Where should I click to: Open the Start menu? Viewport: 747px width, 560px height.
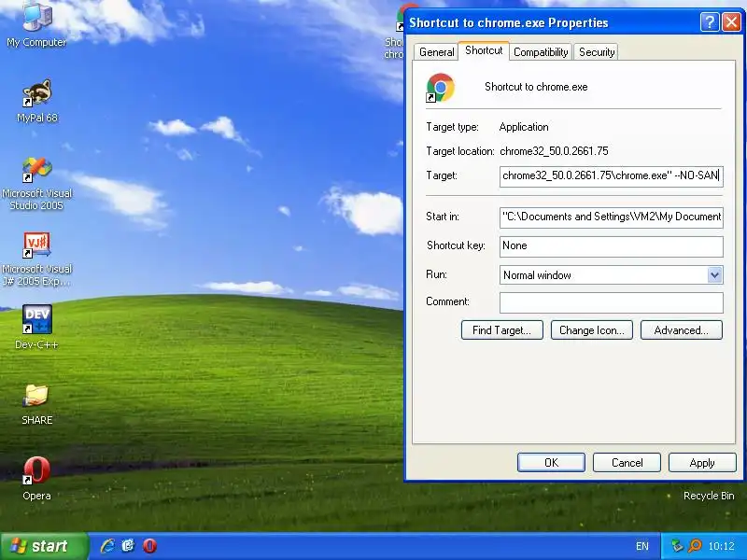[44, 546]
